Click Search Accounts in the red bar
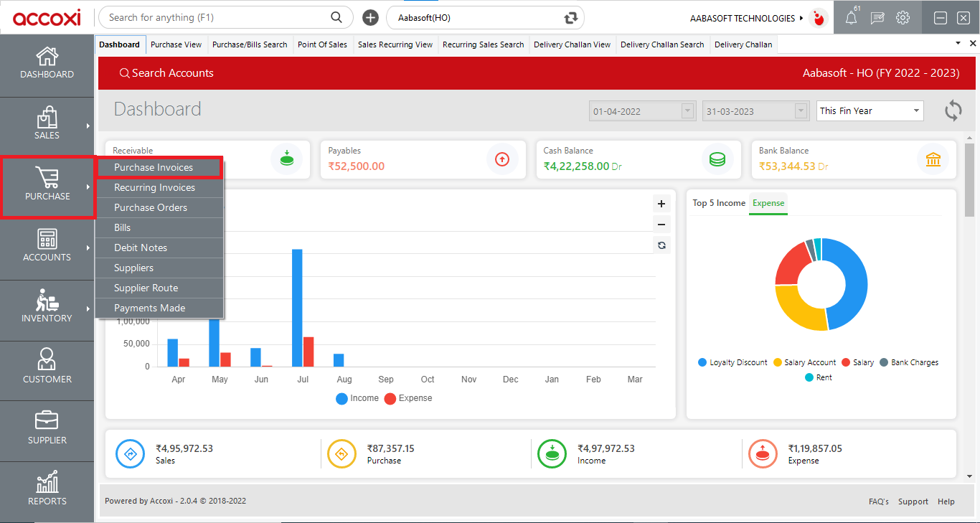 [x=166, y=73]
